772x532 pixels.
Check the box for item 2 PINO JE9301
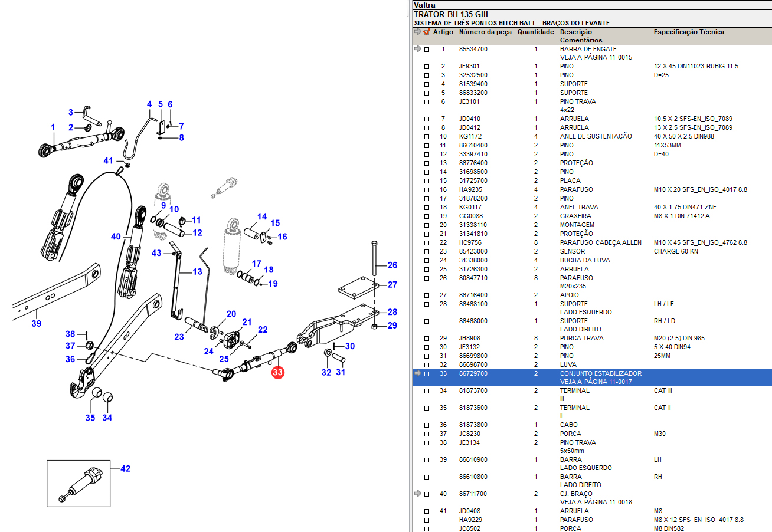click(x=427, y=67)
